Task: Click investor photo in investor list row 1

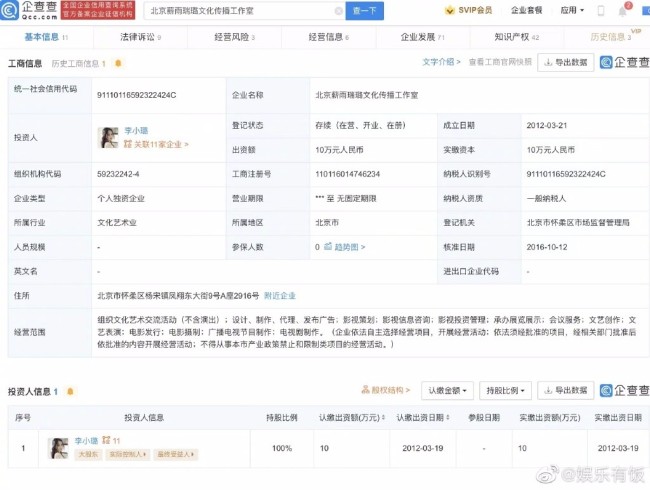Action: click(58, 448)
